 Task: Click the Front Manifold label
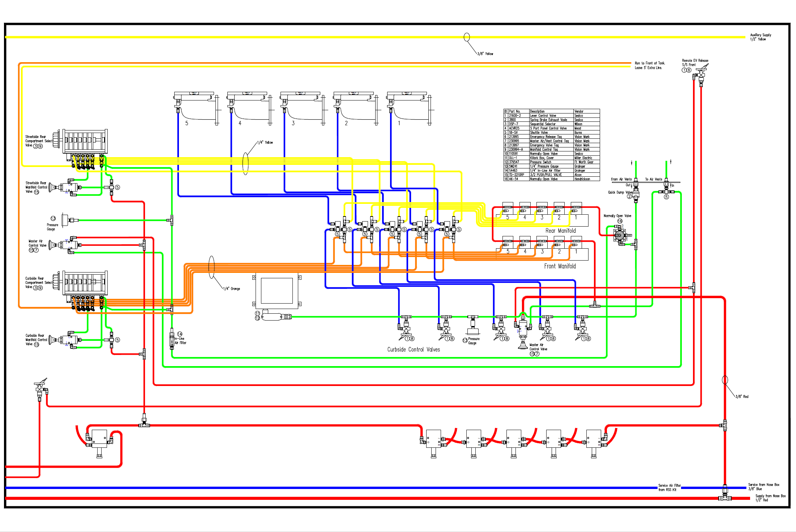point(560,266)
